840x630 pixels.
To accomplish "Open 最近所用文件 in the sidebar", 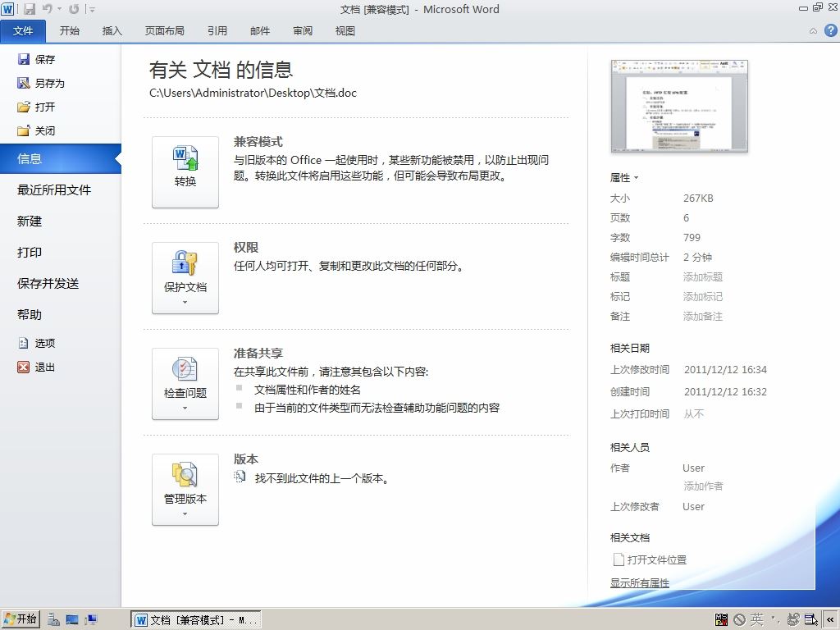I will (x=54, y=190).
